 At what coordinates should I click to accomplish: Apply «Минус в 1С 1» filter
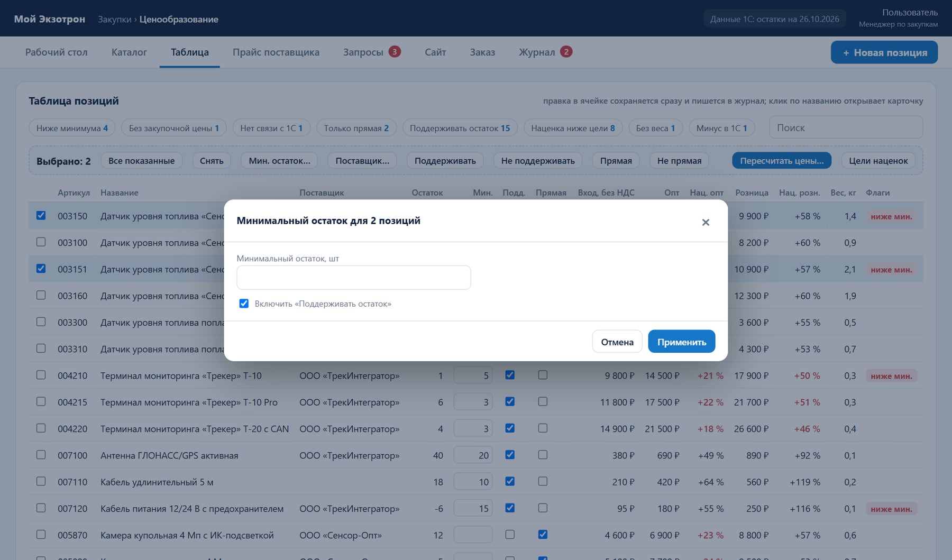point(721,128)
